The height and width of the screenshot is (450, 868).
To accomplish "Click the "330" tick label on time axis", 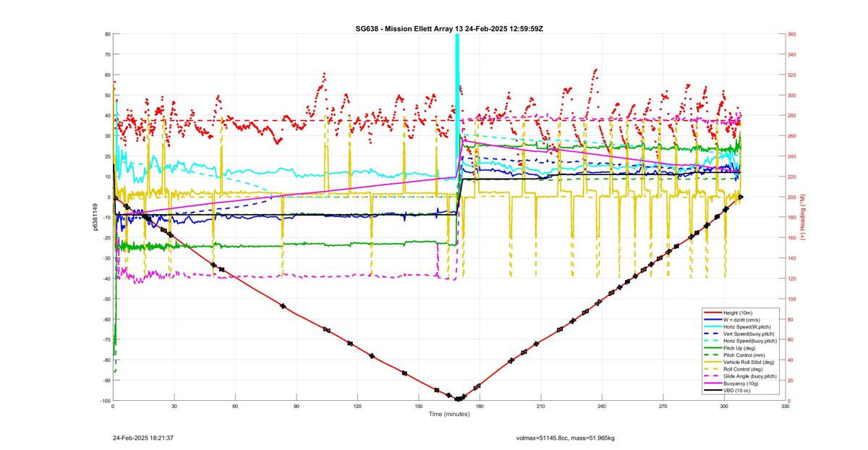I will point(785,407).
